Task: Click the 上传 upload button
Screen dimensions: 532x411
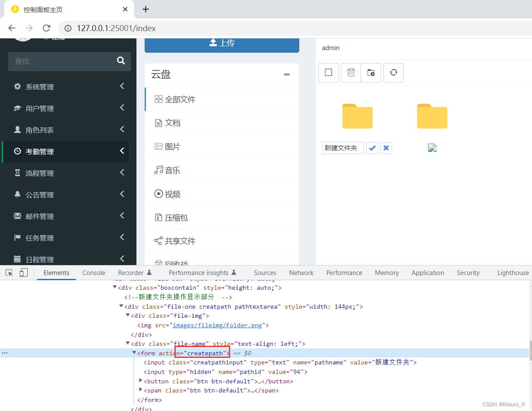Action: click(x=222, y=43)
